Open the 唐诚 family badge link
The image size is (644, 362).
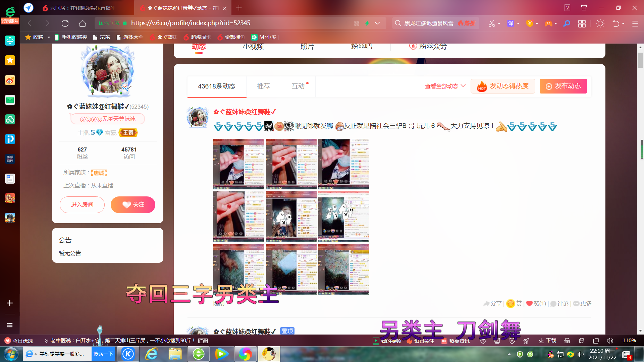click(99, 173)
